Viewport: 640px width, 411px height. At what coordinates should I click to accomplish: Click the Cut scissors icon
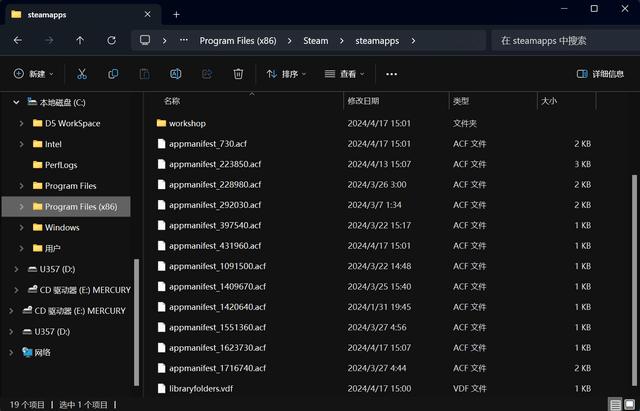pyautogui.click(x=82, y=74)
